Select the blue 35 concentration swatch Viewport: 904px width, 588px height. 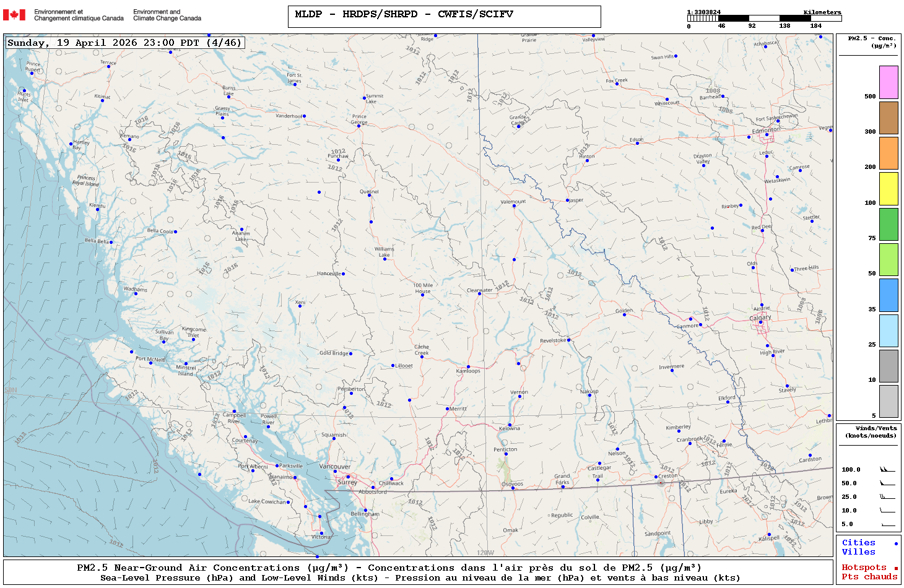tap(889, 295)
